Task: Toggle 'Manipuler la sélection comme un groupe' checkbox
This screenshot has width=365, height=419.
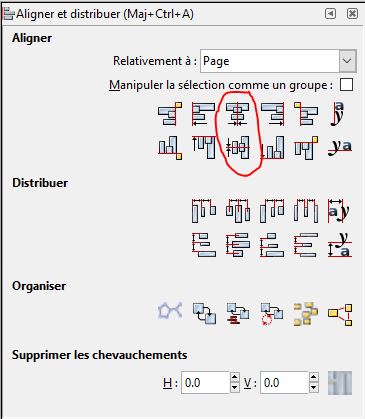Action: coord(346,85)
